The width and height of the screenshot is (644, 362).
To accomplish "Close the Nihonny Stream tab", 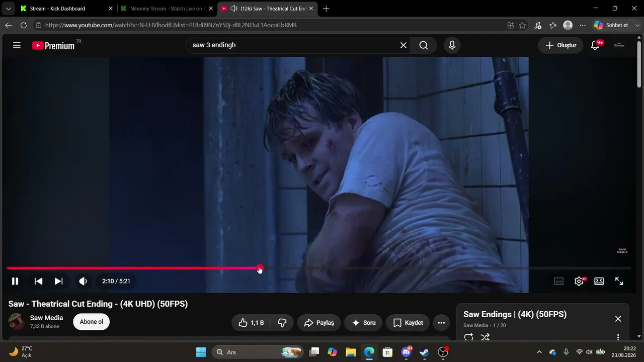I will (211, 9).
